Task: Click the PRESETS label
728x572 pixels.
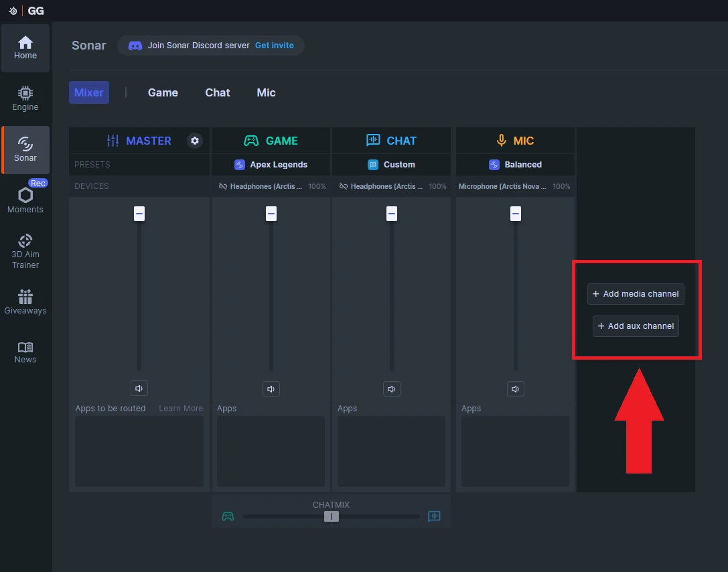Action: tap(92, 164)
